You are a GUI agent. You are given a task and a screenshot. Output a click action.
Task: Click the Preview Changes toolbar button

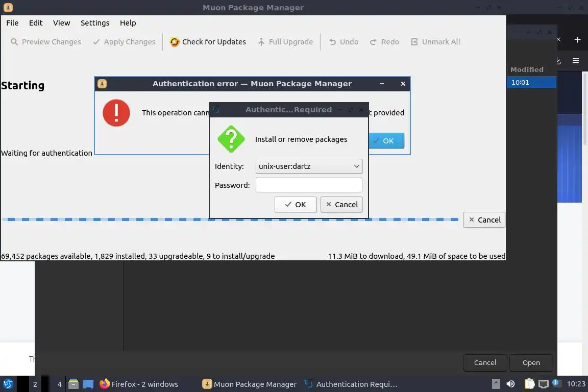point(46,42)
